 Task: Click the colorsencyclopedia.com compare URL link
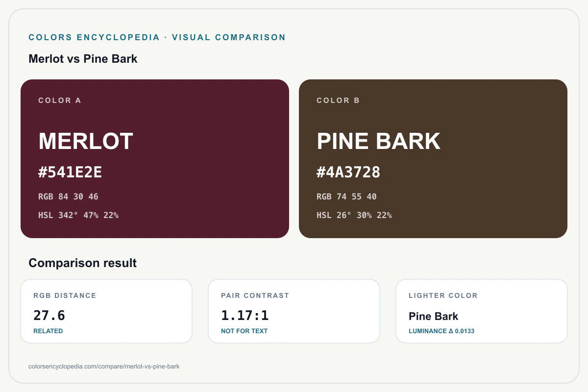click(104, 367)
